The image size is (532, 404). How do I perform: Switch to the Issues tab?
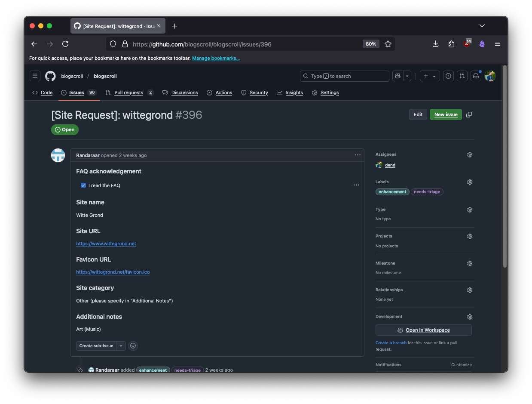pyautogui.click(x=79, y=93)
